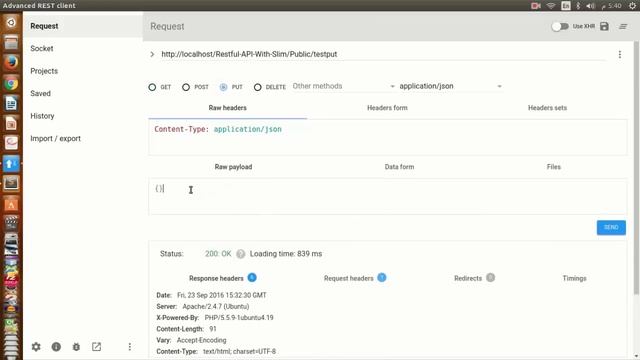The width and height of the screenshot is (640, 360).
Task: Select the PUT method radio button
Action: [223, 87]
